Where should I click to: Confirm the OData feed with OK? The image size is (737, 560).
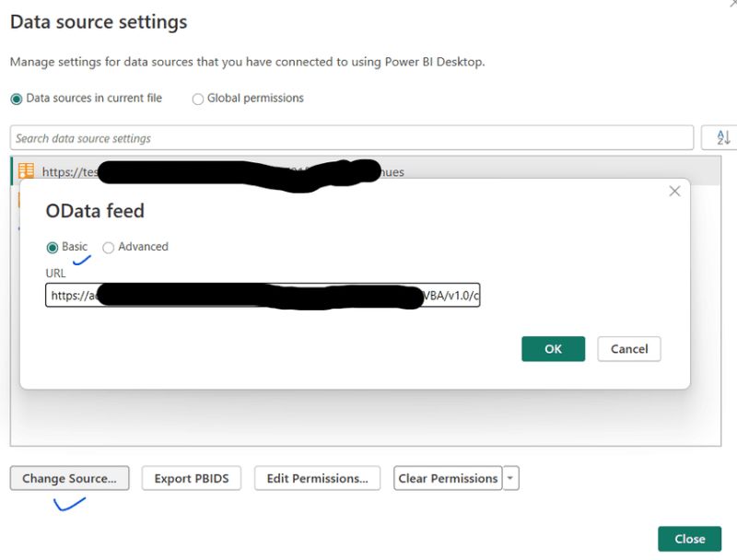coord(553,349)
